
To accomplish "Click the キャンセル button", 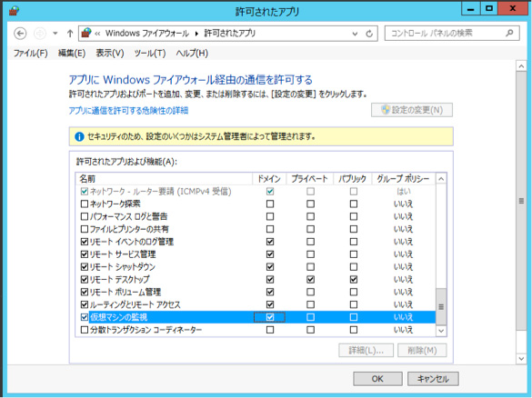I will (433, 379).
